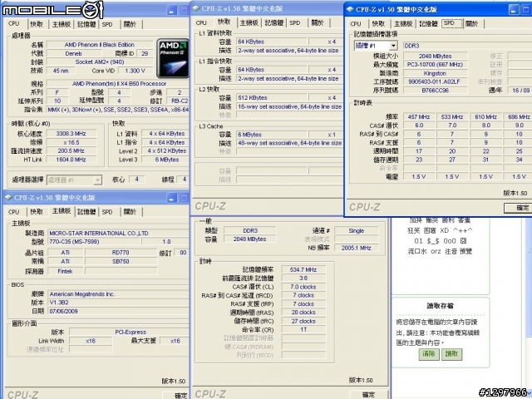Open 記憶體 tab in processor info window
The width and height of the screenshot is (532, 399).
[86, 24]
